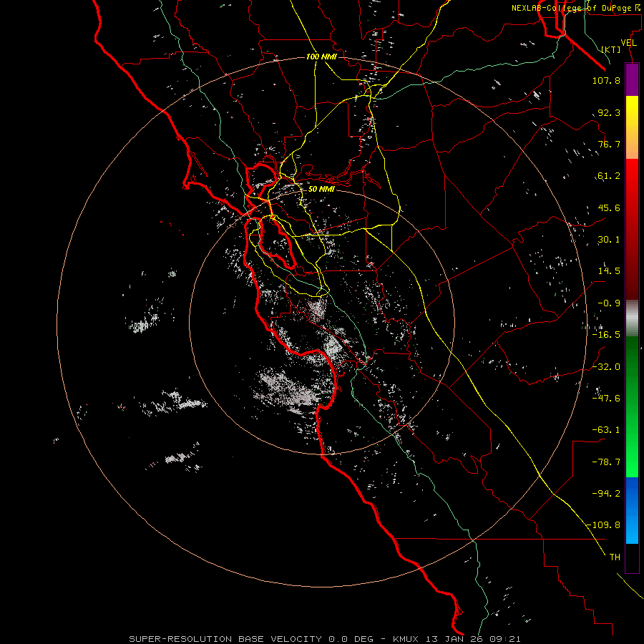Click the KMUX station identifier
644x644 pixels.
tap(406, 639)
